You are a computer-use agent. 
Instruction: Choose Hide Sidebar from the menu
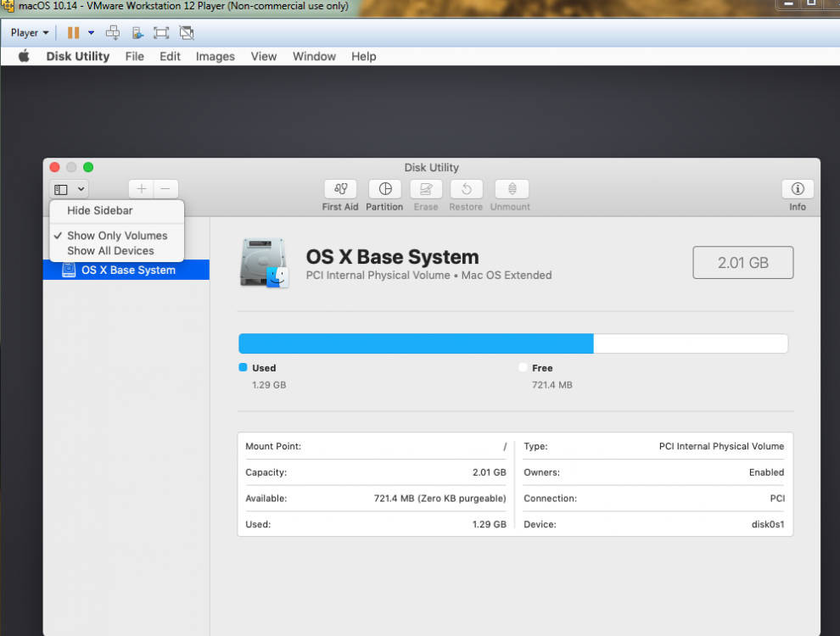tap(99, 210)
